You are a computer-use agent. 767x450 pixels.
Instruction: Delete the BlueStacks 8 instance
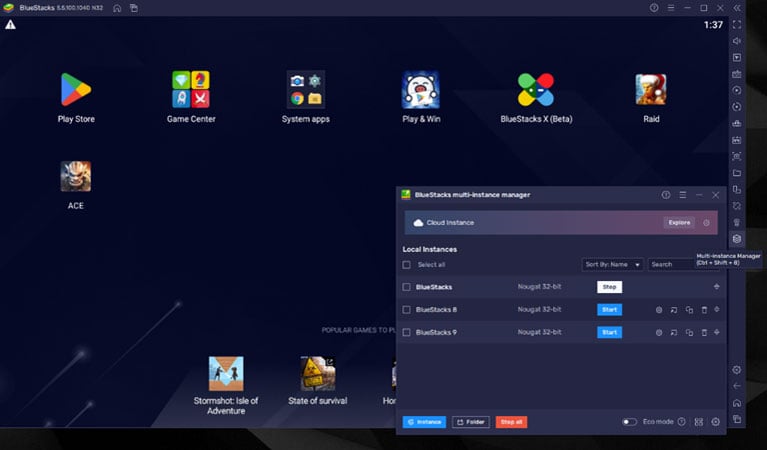(704, 310)
